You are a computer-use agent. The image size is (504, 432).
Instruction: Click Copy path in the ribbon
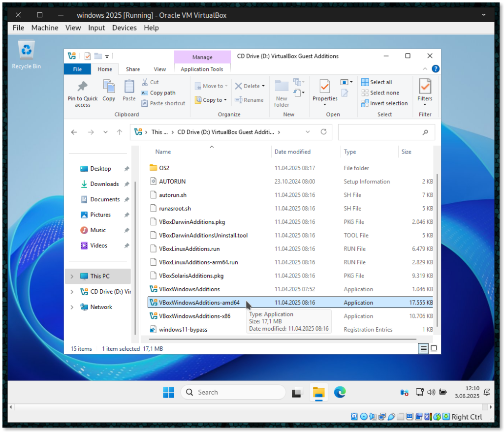pos(158,93)
